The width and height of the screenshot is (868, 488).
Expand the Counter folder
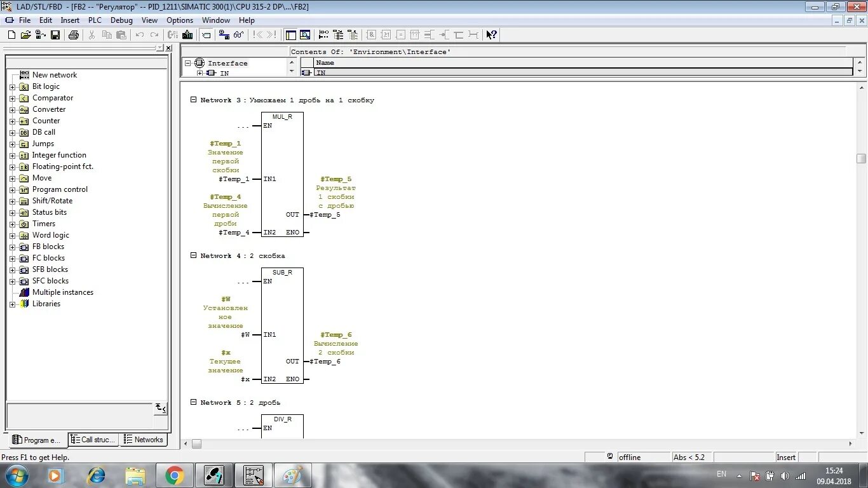[x=12, y=121]
